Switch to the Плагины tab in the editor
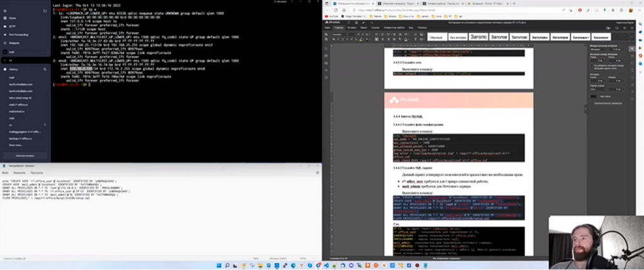This screenshot has height=270, width=644. [x=422, y=28]
